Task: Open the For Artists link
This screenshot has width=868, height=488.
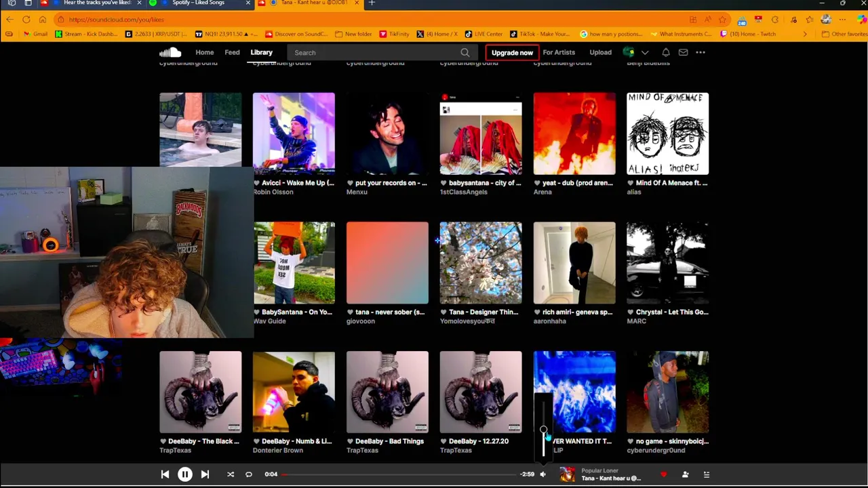Action: coord(559,52)
